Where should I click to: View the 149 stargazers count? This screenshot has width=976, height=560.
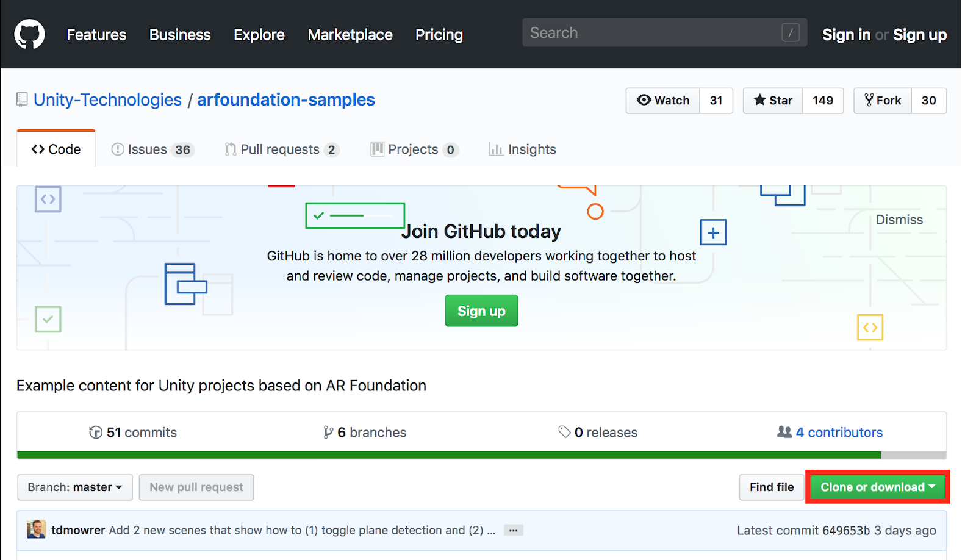coord(823,101)
